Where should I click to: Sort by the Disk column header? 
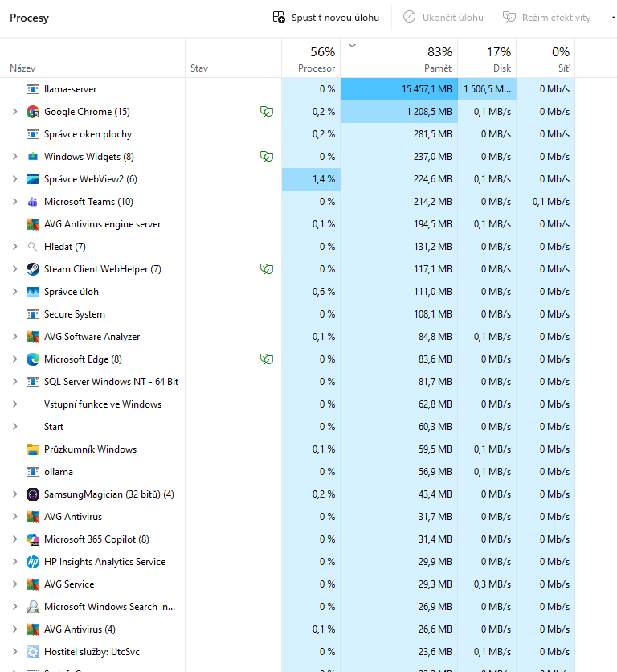(x=487, y=59)
